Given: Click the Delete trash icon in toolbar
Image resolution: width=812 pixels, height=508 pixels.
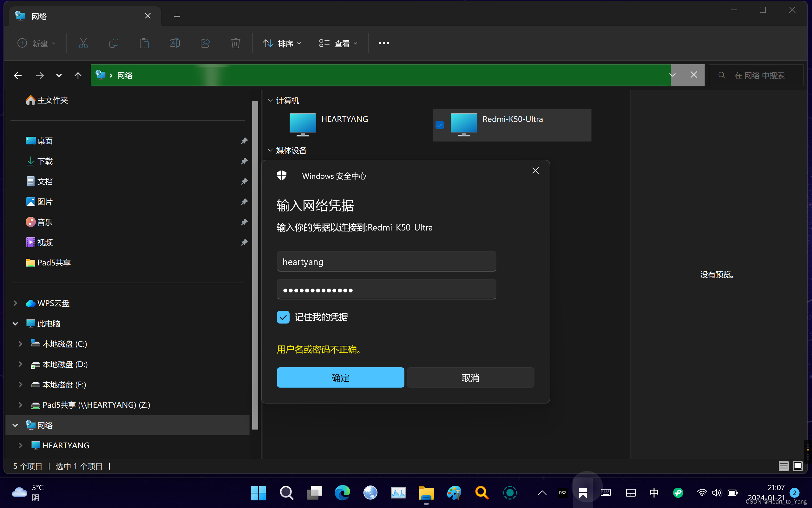Looking at the screenshot, I should (x=236, y=43).
